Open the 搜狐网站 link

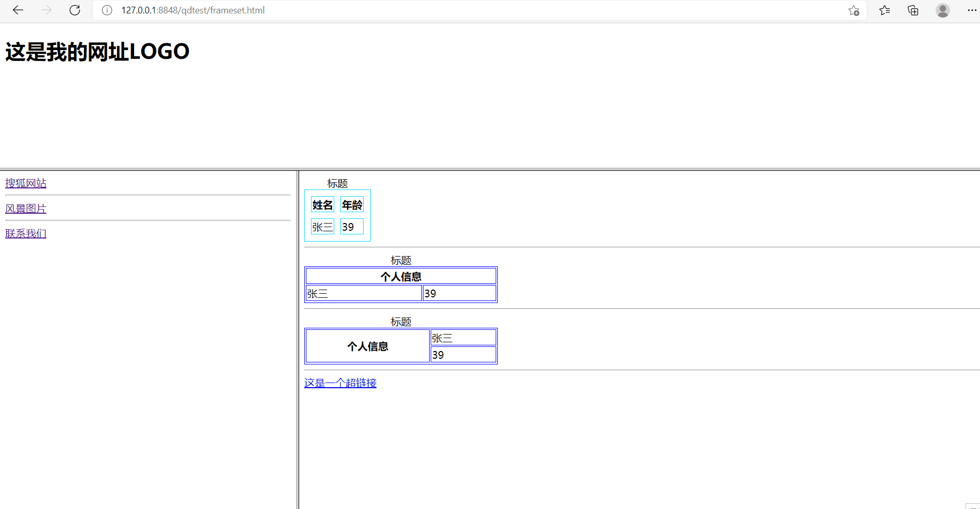pos(26,183)
